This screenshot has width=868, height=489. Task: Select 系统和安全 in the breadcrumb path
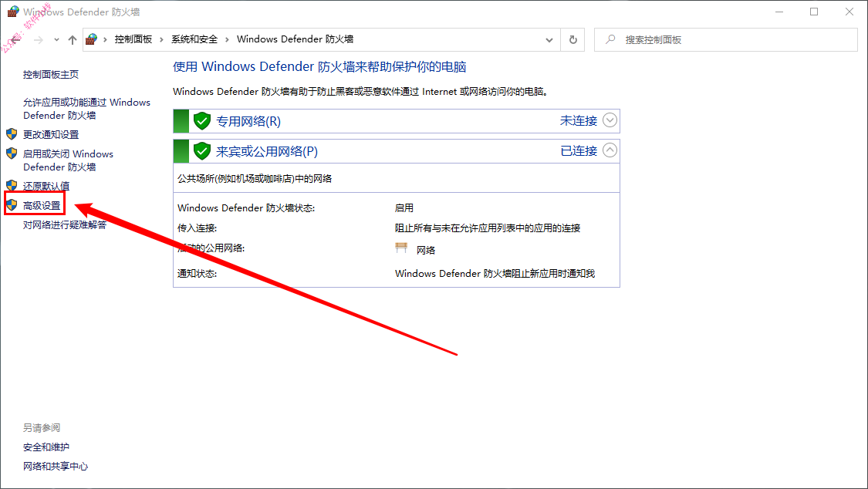coord(194,39)
